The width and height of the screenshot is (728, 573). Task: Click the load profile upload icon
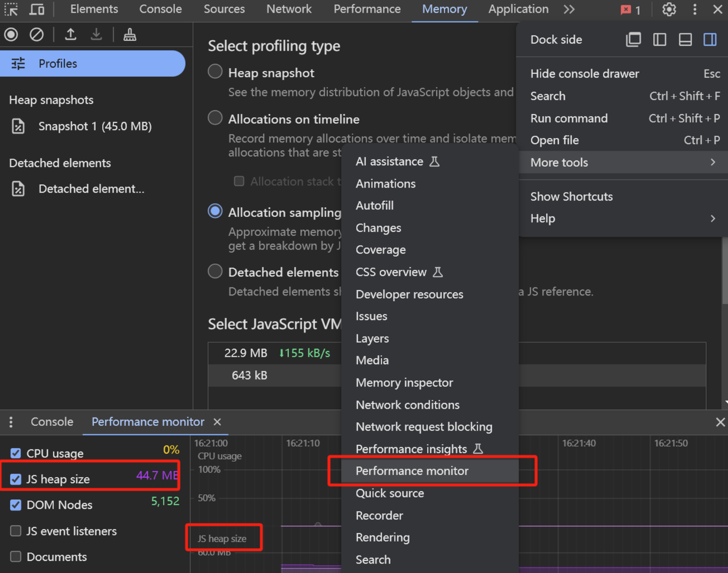70,34
